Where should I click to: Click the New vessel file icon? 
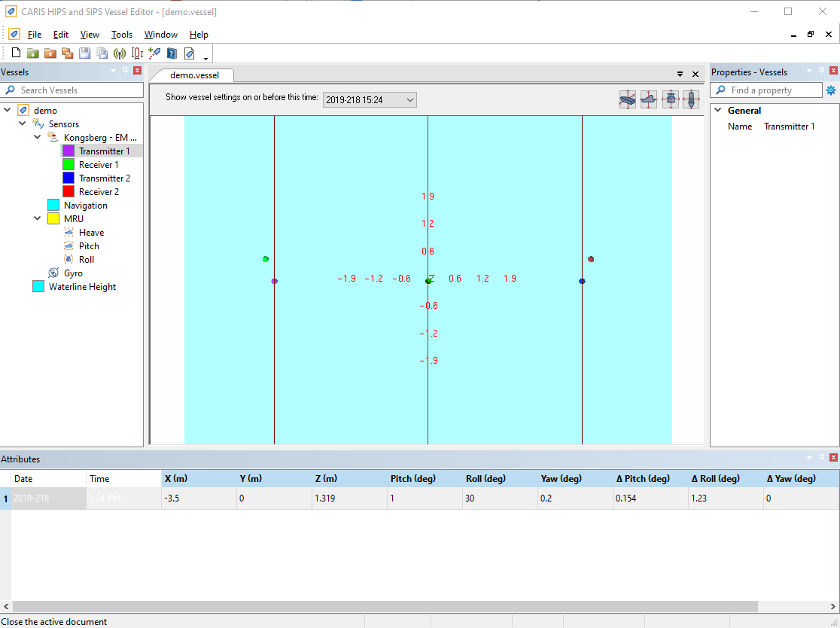[16, 53]
